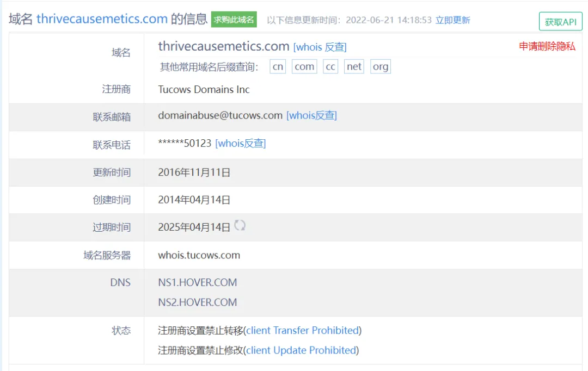This screenshot has width=588, height=371.
Task: Click the 域名服务器 row label
Action: [107, 255]
